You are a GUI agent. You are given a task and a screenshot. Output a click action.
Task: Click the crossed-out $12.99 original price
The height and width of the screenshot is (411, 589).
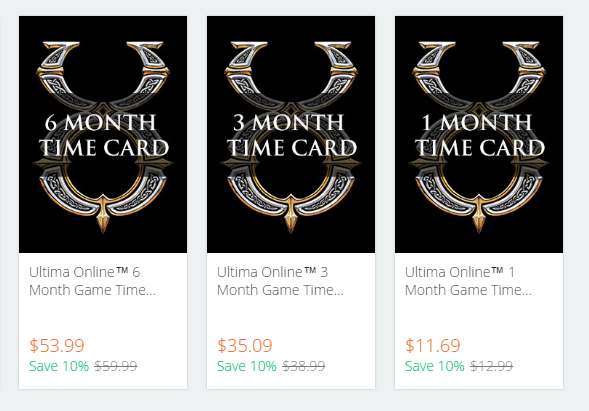pyautogui.click(x=491, y=366)
